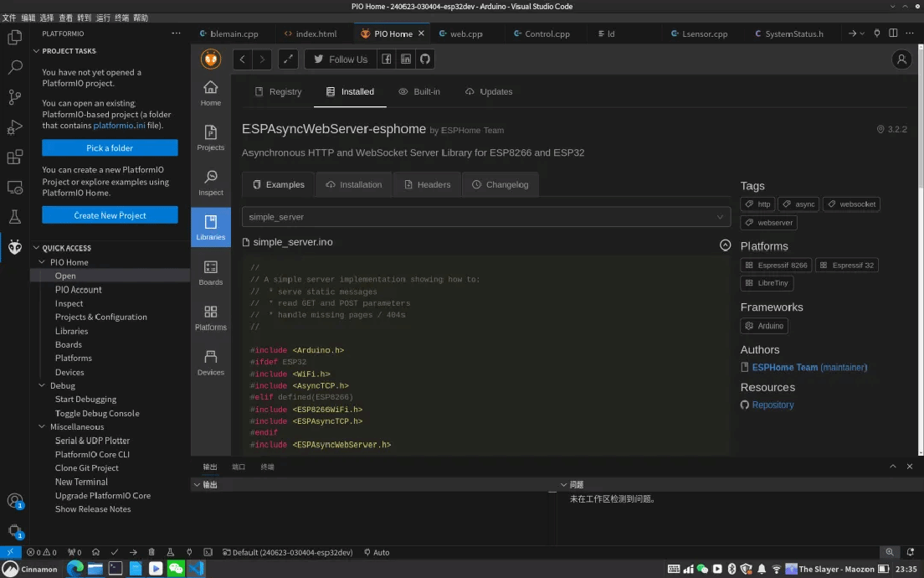924x578 pixels.
Task: Close the PIO Home tab
Action: point(421,34)
